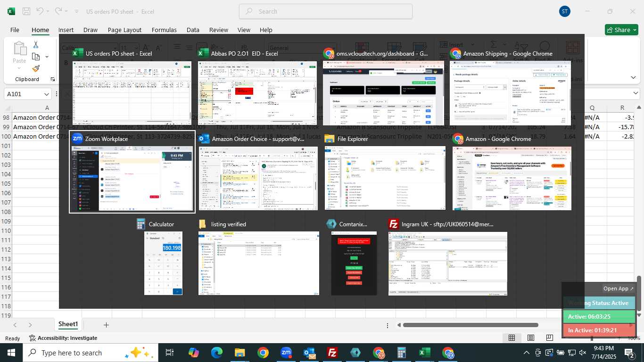Open the ST account avatar
Image resolution: width=644 pixels, height=362 pixels.
coord(564,11)
